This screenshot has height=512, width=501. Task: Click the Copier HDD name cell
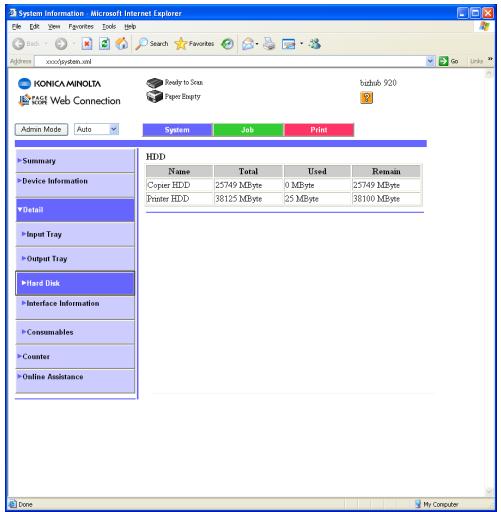tap(179, 185)
